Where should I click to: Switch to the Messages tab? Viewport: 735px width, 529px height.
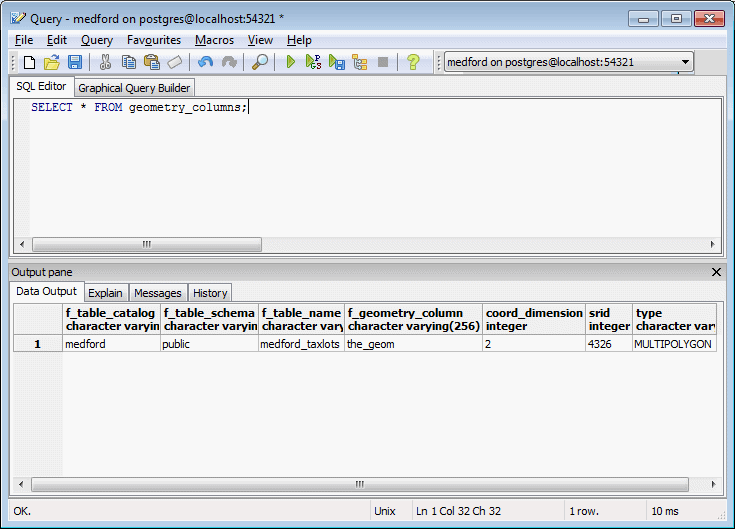pyautogui.click(x=157, y=293)
